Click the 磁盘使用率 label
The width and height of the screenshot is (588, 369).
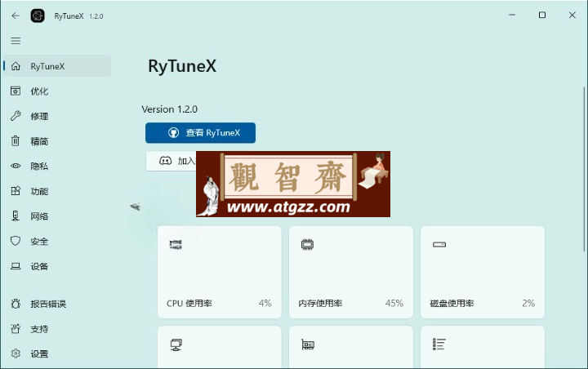pos(452,304)
